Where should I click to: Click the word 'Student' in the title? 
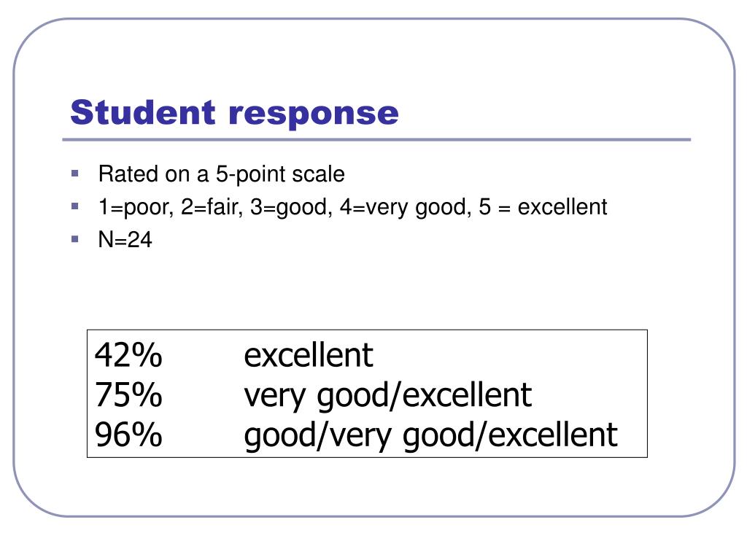[x=143, y=112]
